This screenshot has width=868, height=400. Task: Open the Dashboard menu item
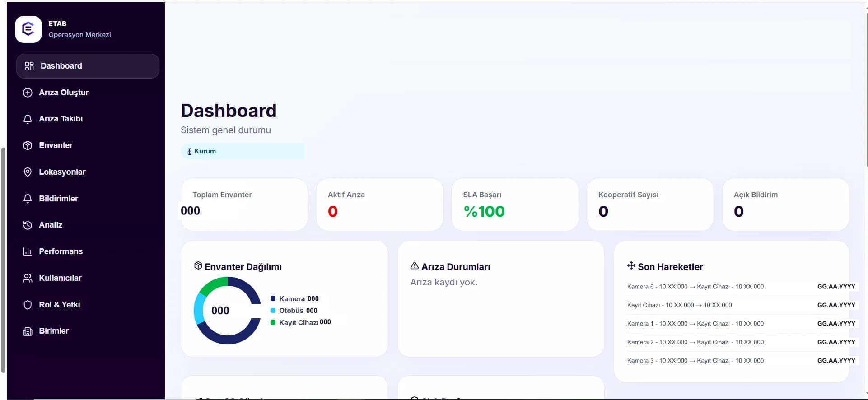point(88,66)
